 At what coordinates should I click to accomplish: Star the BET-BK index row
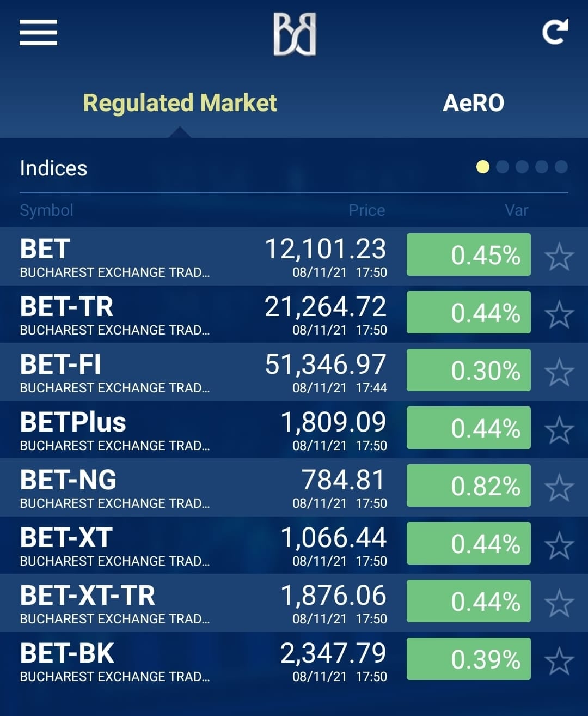point(559,662)
